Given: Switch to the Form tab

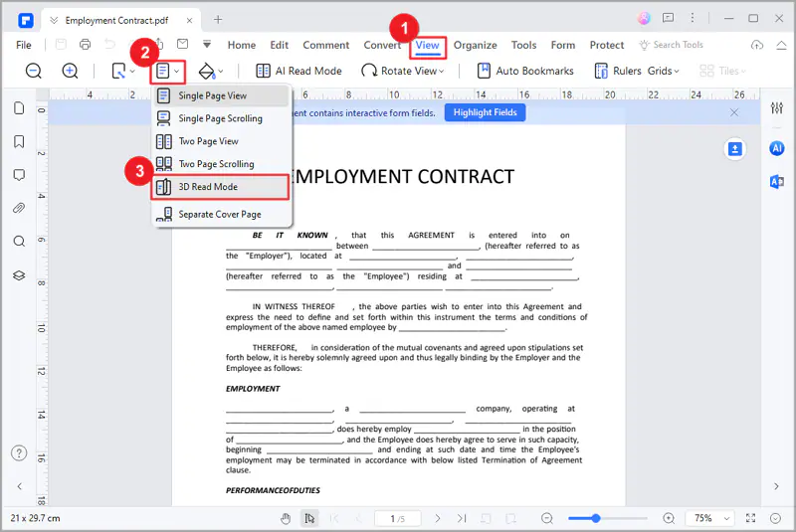Looking at the screenshot, I should (563, 45).
